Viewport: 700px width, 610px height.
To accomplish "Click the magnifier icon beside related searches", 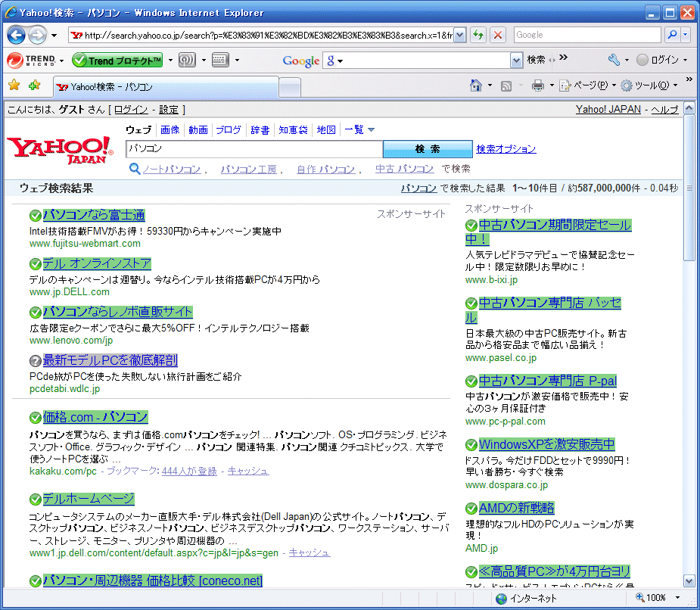I will (135, 168).
